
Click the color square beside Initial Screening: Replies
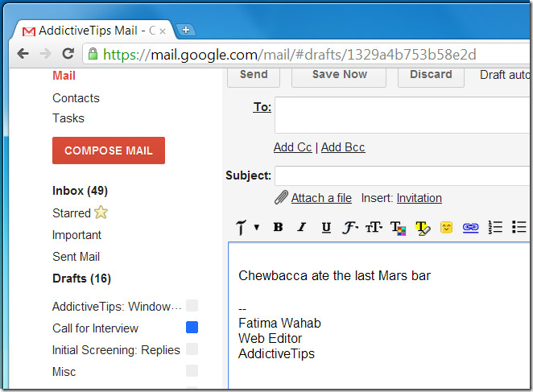[192, 349]
